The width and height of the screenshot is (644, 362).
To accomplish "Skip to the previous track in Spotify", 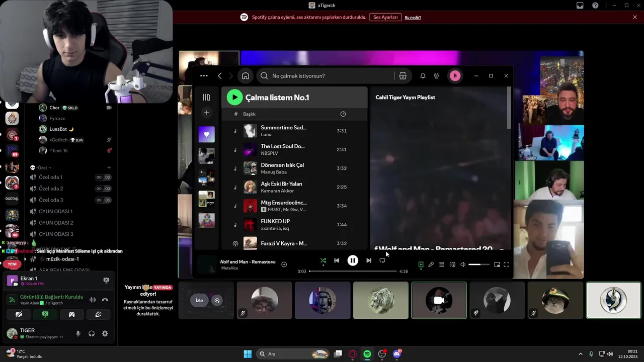I will [337, 260].
